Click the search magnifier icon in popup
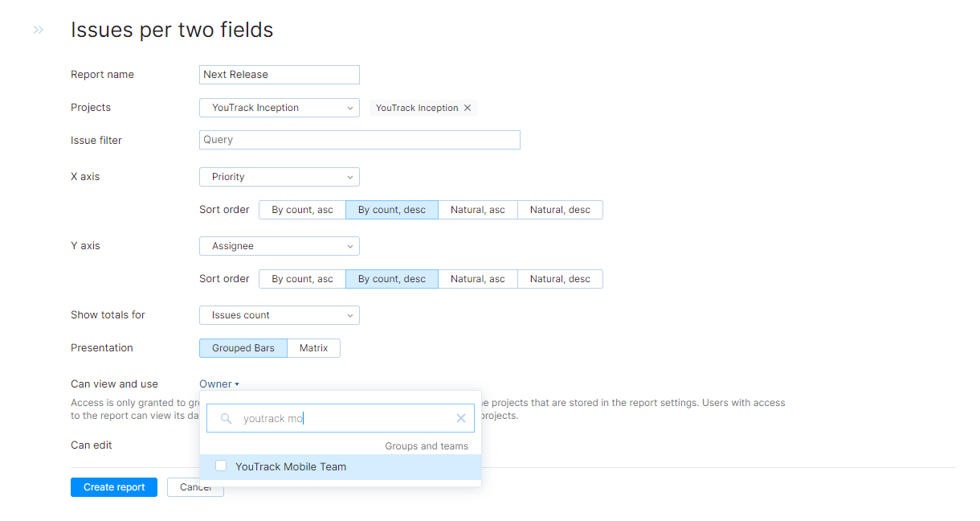980x521 pixels. pyautogui.click(x=227, y=418)
